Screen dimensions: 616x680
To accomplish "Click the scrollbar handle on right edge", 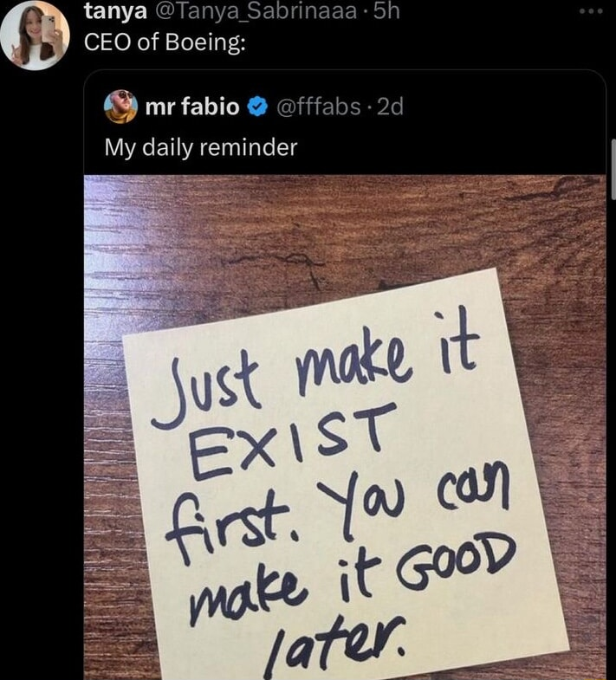I will pos(613,169).
